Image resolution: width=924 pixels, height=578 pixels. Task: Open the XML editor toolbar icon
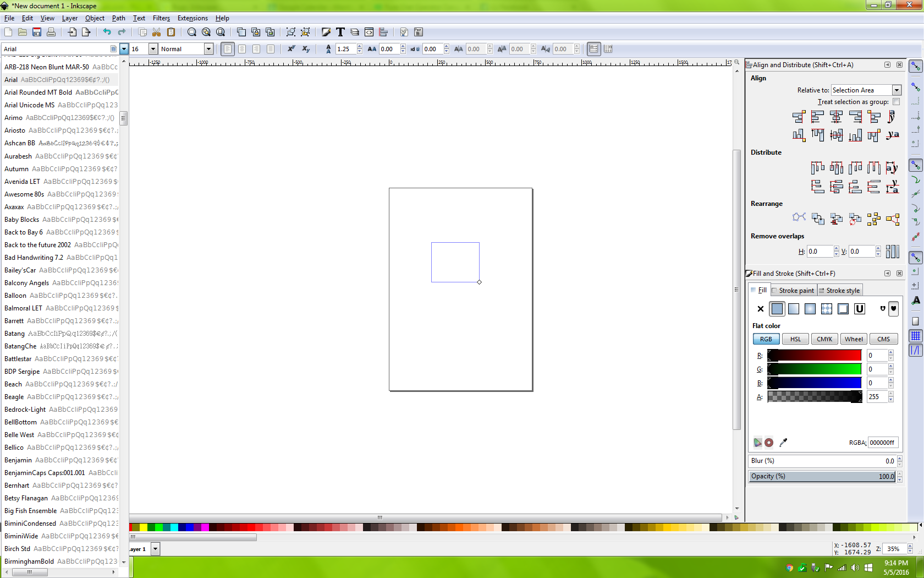pyautogui.click(x=369, y=32)
